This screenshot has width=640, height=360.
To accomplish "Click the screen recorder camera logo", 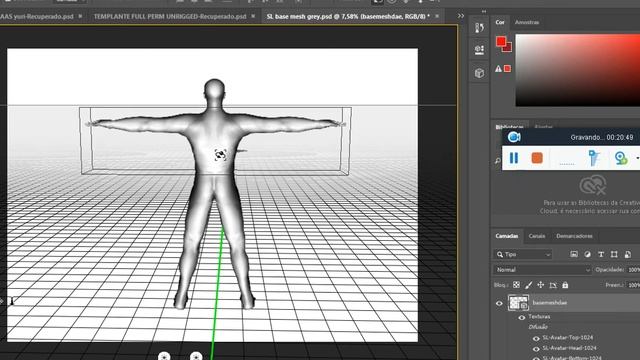I will (x=514, y=137).
